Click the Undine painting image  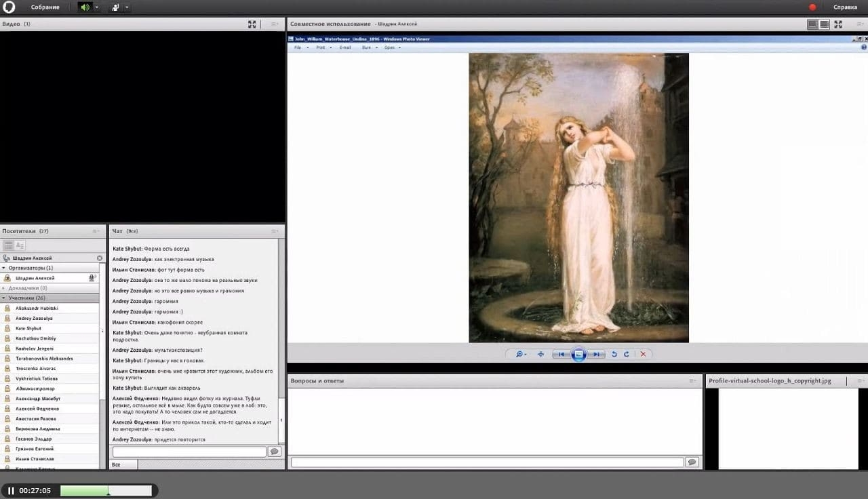click(578, 197)
